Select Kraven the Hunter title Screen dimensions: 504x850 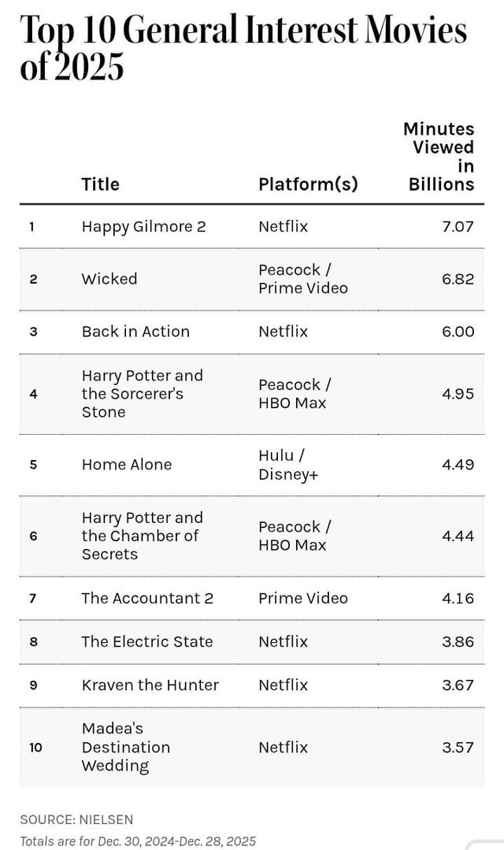coord(150,685)
